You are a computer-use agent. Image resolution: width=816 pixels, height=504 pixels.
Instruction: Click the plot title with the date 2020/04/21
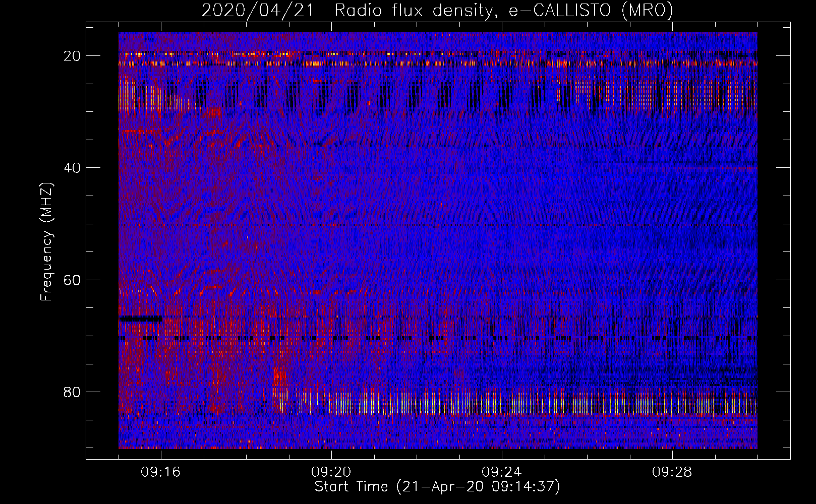coord(437,11)
